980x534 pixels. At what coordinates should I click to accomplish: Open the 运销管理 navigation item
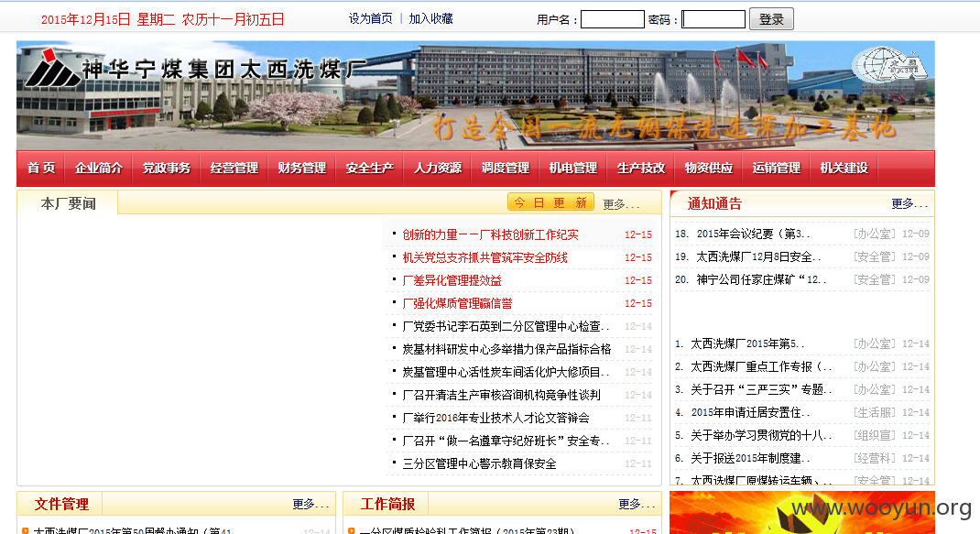[x=777, y=169]
